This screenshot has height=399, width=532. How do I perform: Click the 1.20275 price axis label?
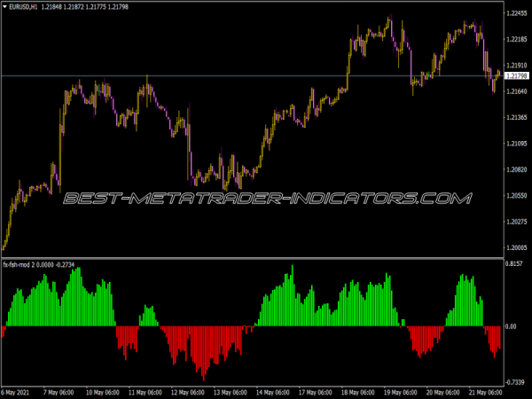(x=516, y=222)
